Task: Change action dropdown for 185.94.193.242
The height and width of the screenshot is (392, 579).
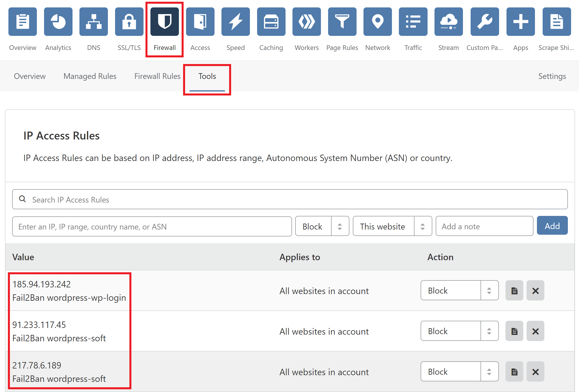Action: tap(460, 290)
